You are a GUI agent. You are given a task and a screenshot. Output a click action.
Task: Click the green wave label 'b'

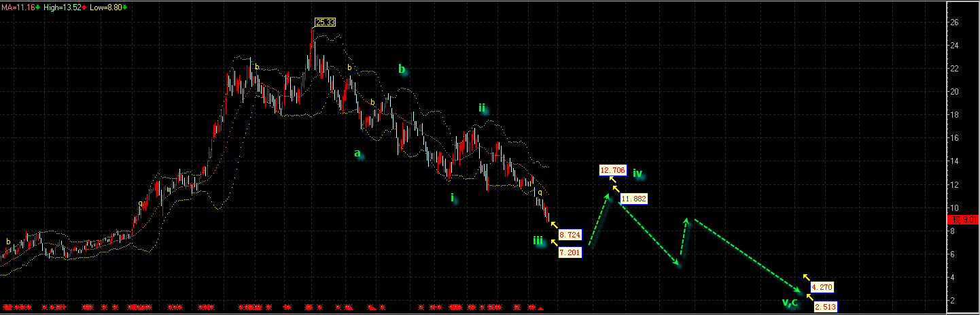point(402,69)
